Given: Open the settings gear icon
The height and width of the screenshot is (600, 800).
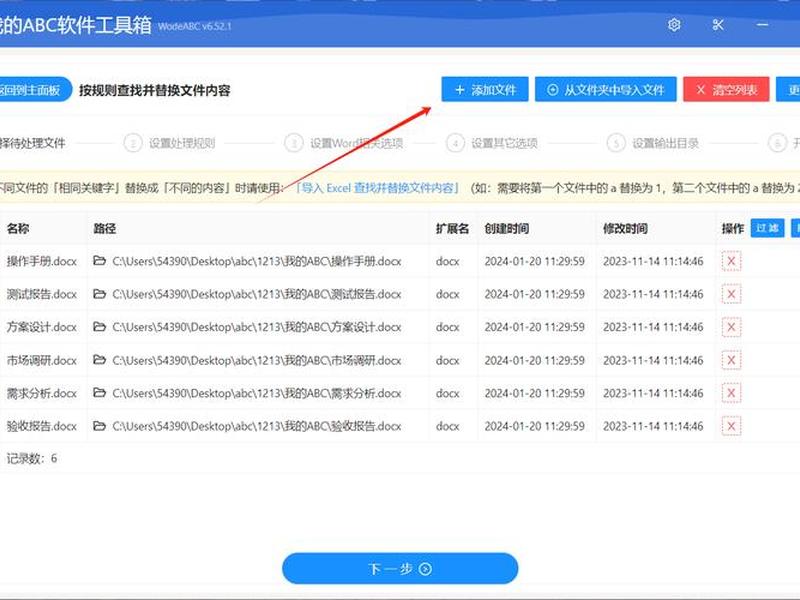Looking at the screenshot, I should tap(674, 24).
